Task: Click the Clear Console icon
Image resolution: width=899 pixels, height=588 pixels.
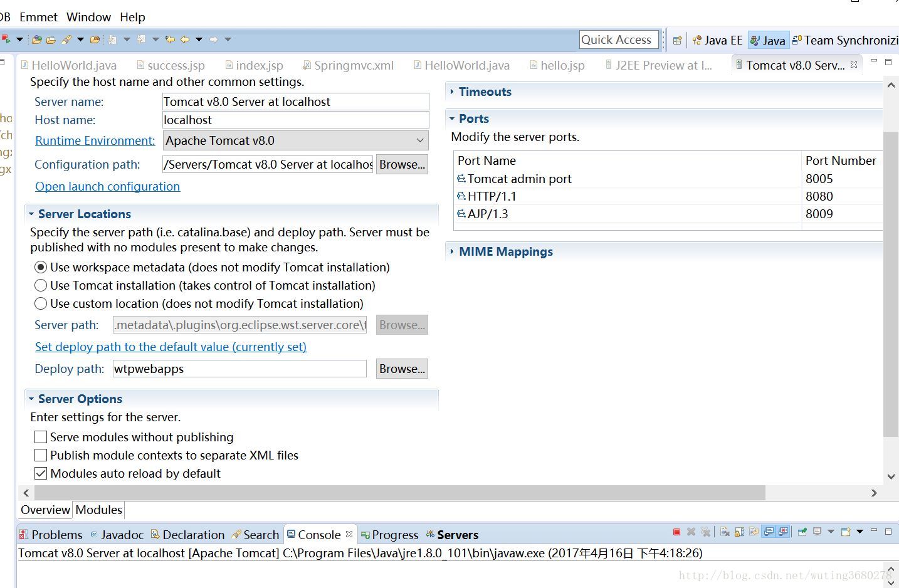Action: pyautogui.click(x=725, y=532)
